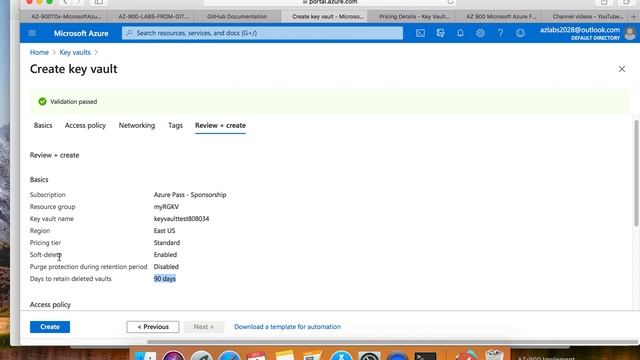Click the azlabs2028@outlook.com account label
Image resolution: width=640 pixels, height=360 pixels.
click(x=580, y=30)
